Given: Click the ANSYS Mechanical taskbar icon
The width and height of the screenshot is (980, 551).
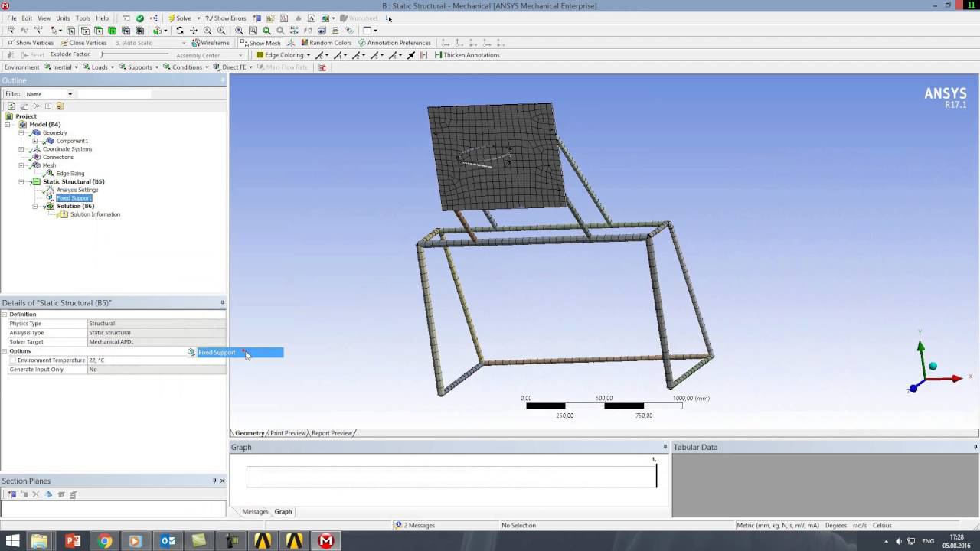Looking at the screenshot, I should click(326, 541).
